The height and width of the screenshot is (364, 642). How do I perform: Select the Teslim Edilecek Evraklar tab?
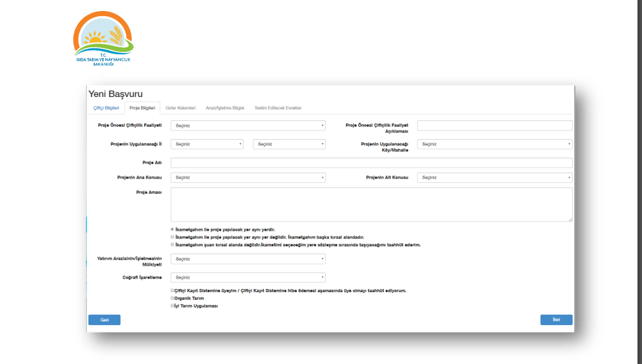tap(278, 108)
